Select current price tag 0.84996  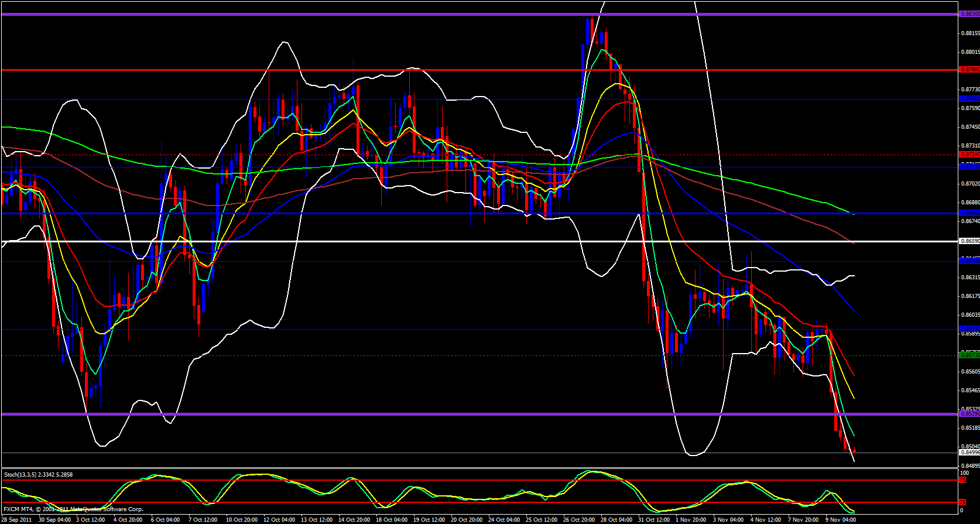pos(969,453)
